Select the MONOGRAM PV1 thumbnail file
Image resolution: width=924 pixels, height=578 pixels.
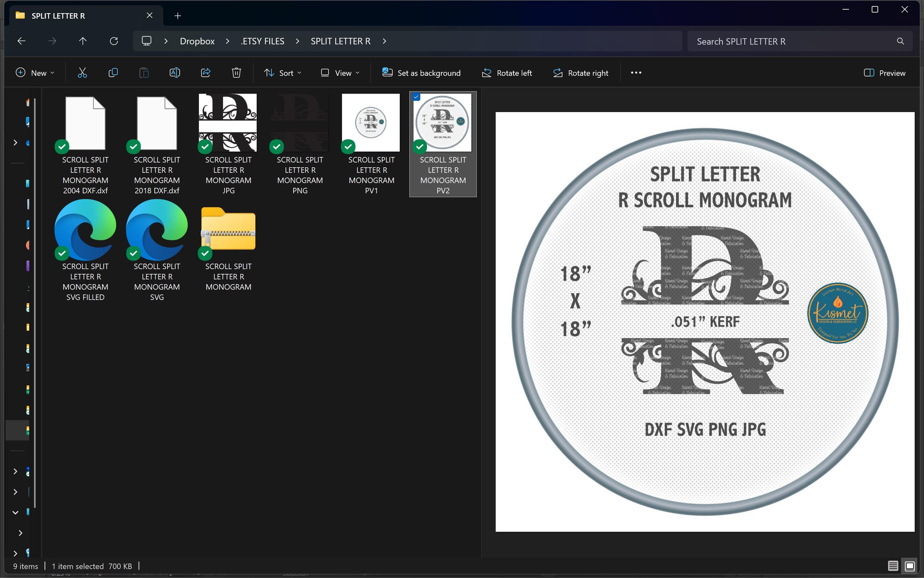(371, 144)
